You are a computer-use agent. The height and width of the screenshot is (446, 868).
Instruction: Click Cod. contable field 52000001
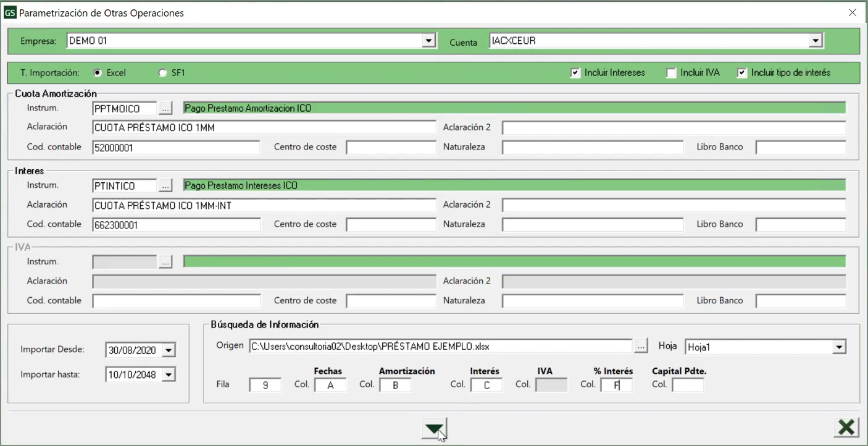click(177, 148)
